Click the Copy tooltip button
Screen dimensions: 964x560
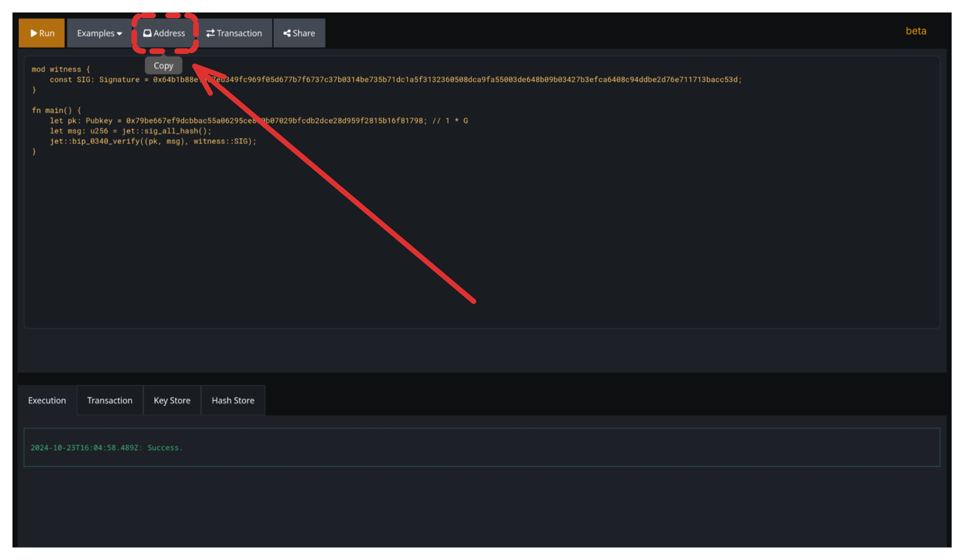pyautogui.click(x=163, y=65)
